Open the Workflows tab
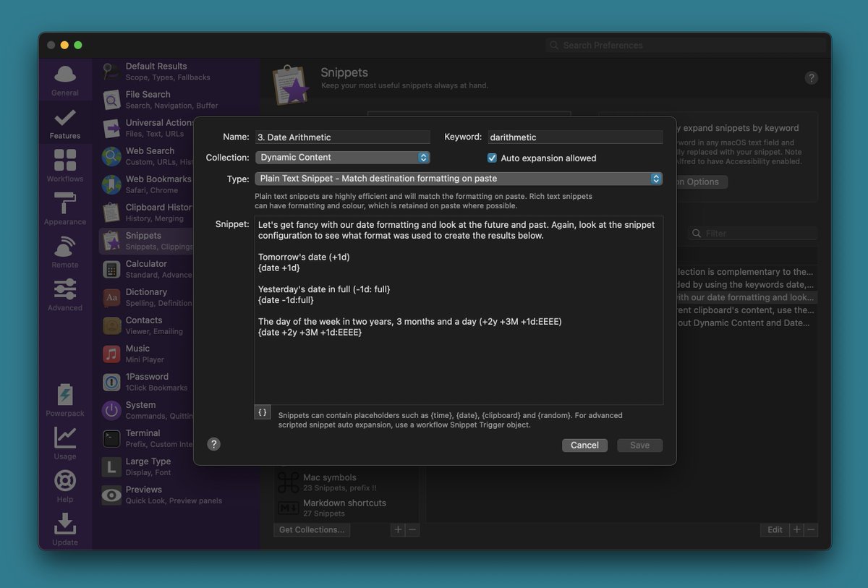The height and width of the screenshot is (588, 868). click(65, 166)
